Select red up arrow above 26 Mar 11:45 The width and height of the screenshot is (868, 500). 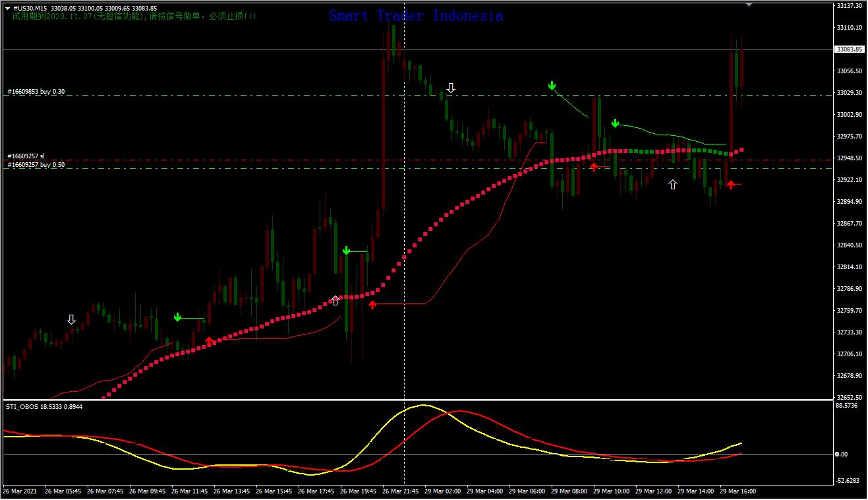click(x=209, y=340)
